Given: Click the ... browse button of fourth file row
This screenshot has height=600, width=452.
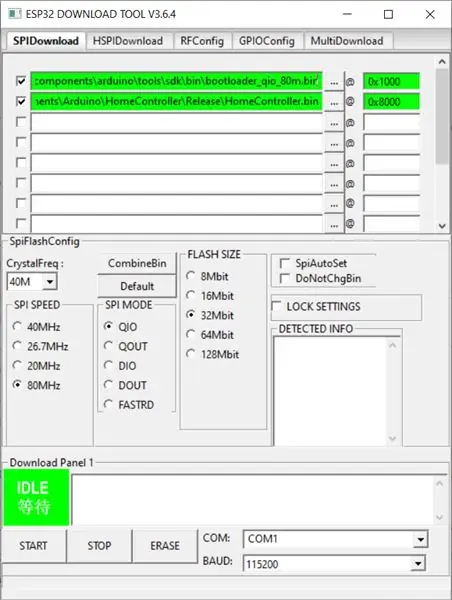Looking at the screenshot, I should [334, 143].
